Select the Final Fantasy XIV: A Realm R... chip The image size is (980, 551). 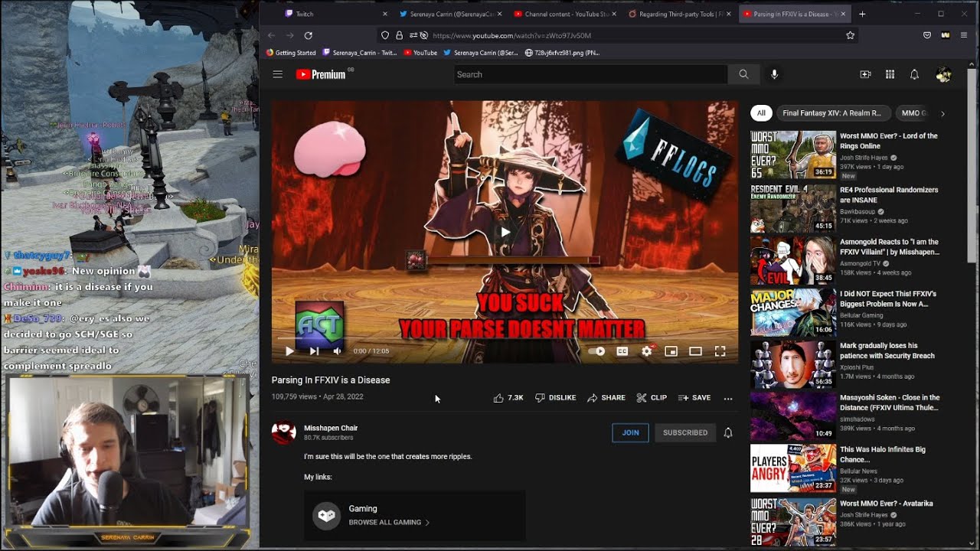[x=832, y=113]
